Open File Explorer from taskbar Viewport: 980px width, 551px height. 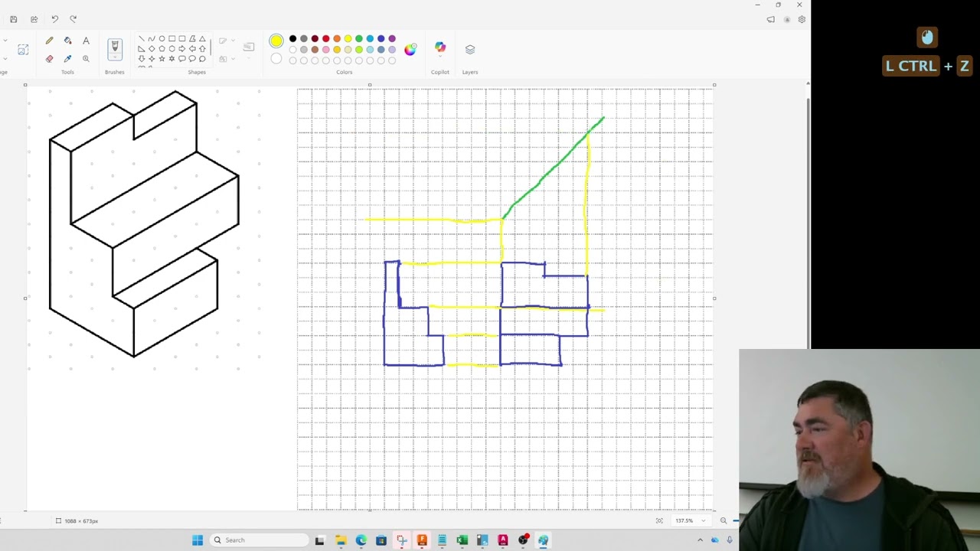(x=341, y=540)
